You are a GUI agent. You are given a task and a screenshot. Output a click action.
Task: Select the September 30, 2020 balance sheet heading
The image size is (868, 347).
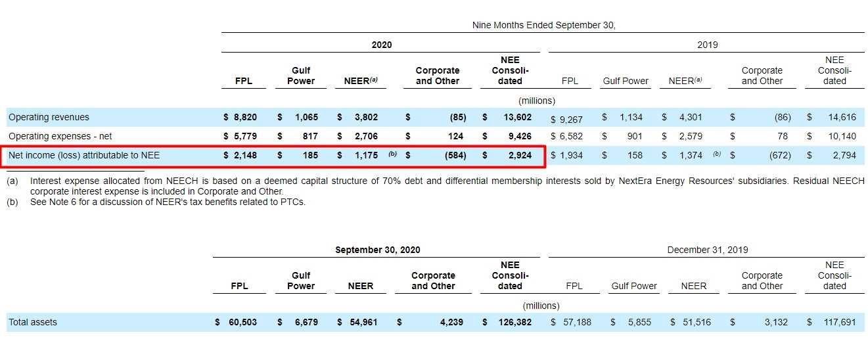click(378, 250)
